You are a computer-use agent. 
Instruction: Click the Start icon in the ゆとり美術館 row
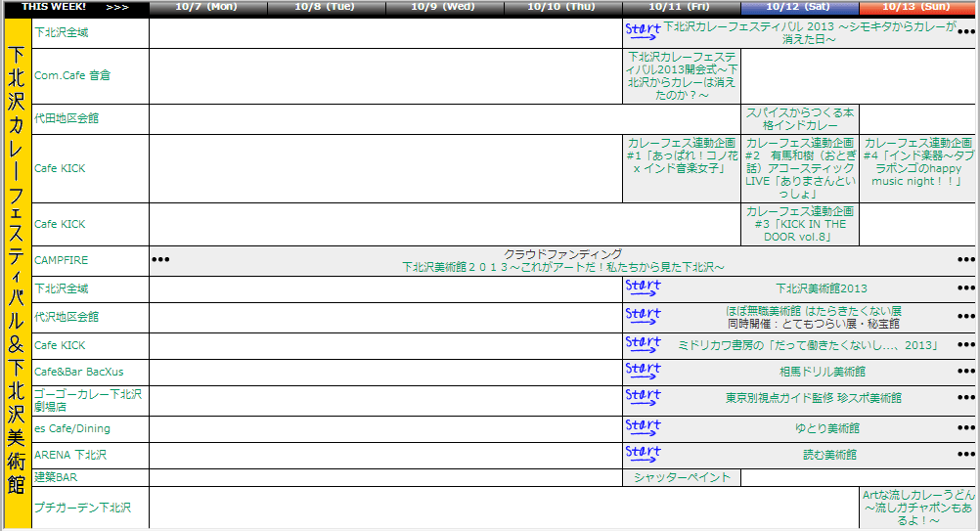click(x=643, y=428)
